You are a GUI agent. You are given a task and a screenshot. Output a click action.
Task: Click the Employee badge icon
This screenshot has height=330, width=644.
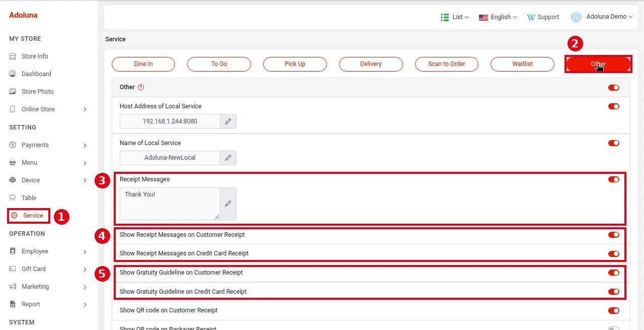click(13, 251)
